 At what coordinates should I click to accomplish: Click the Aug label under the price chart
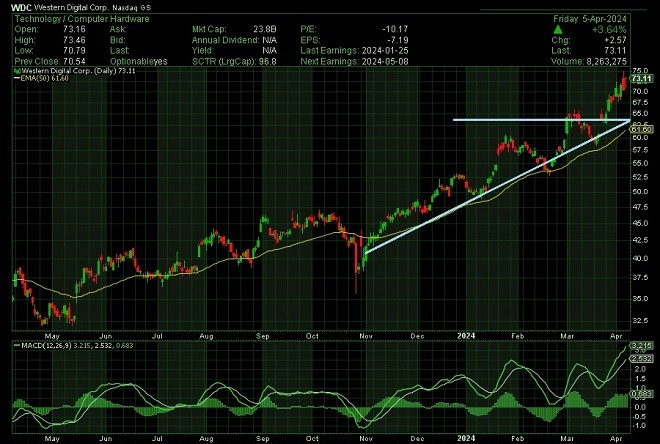pyautogui.click(x=206, y=336)
